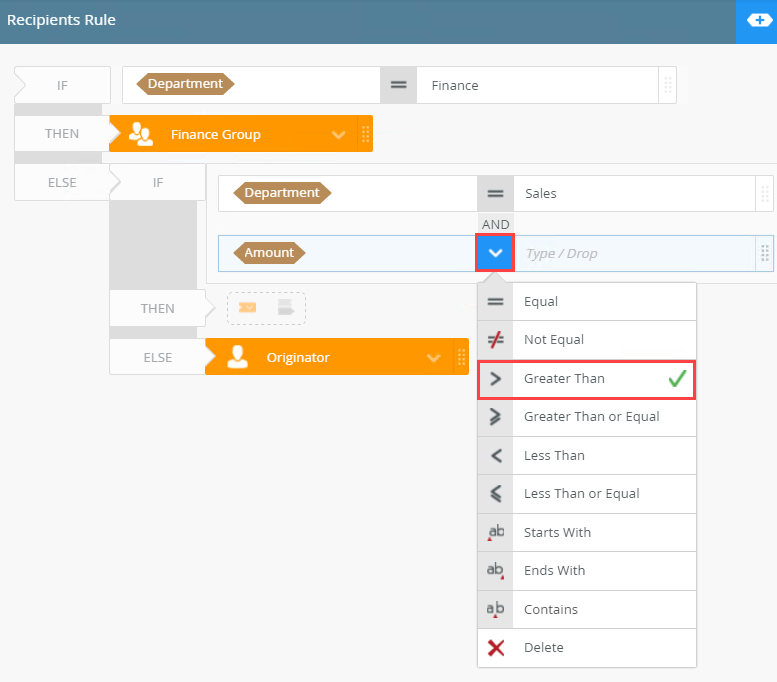The image size is (777, 682).
Task: Click the drag handle on the Finance row
Action: tap(667, 85)
